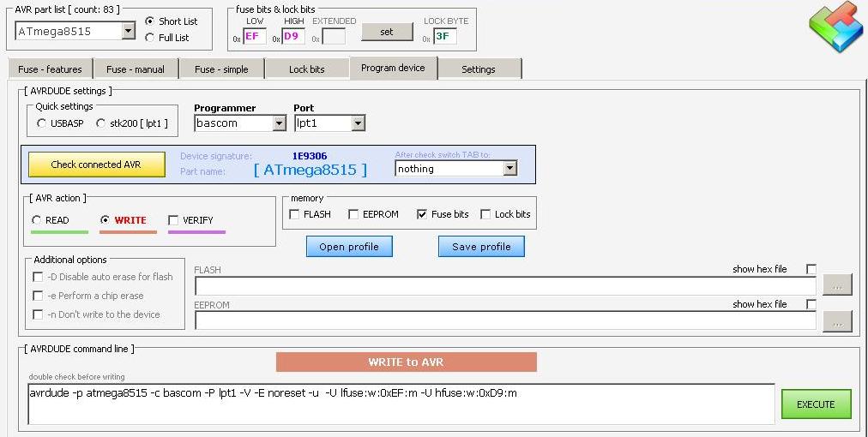Click the Open profile button
Image resolution: width=868 pixels, height=437 pixels.
pos(349,247)
